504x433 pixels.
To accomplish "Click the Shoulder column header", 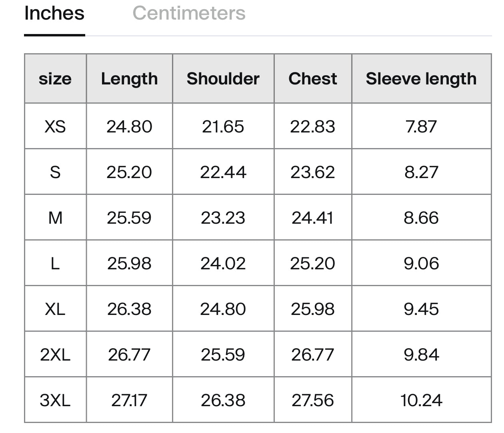I will [223, 79].
